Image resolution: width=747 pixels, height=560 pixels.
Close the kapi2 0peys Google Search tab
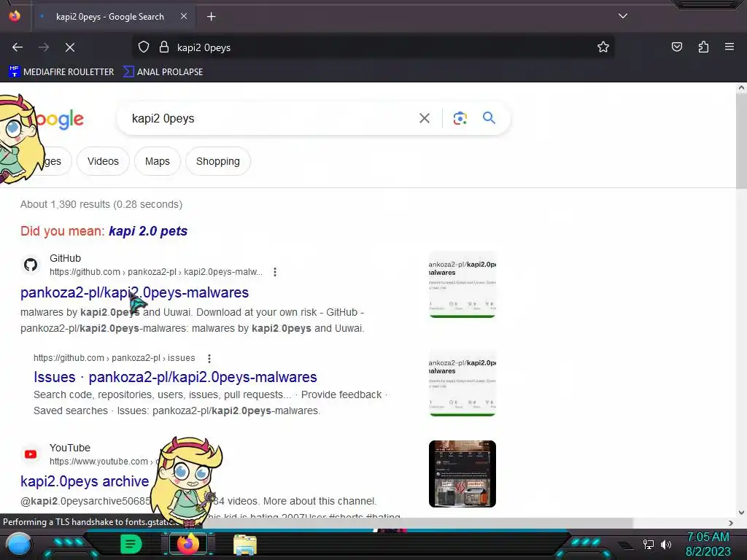(x=184, y=16)
